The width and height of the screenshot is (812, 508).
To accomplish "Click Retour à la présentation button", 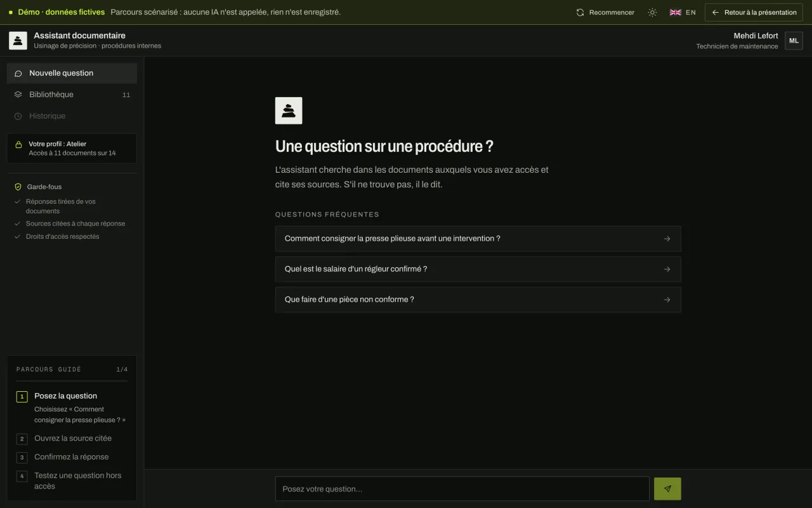I will tap(754, 12).
